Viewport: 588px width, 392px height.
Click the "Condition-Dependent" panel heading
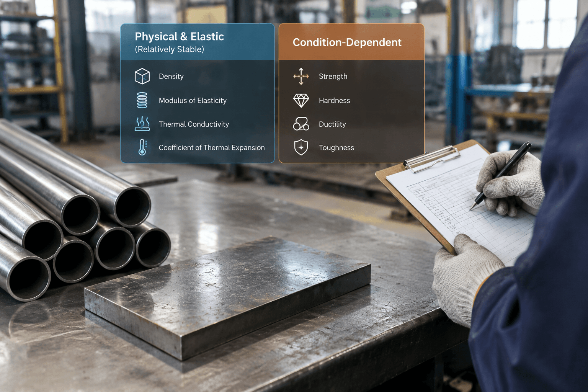(x=347, y=42)
